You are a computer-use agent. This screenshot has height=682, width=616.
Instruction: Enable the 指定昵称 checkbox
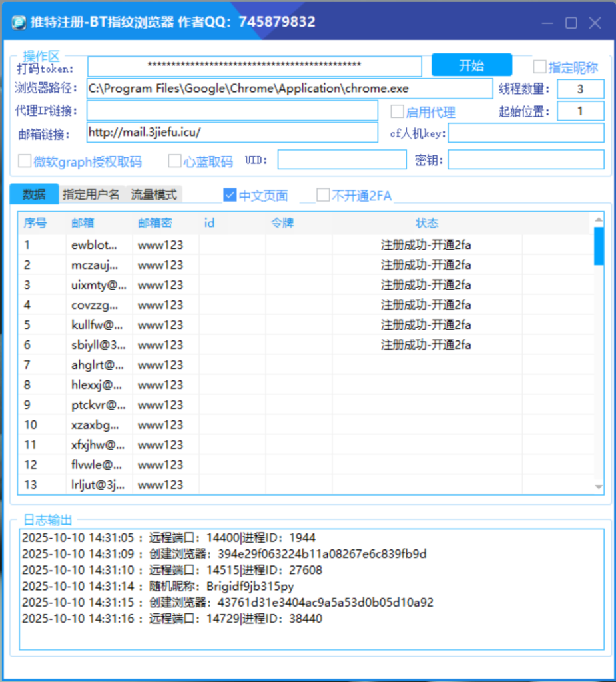(541, 67)
